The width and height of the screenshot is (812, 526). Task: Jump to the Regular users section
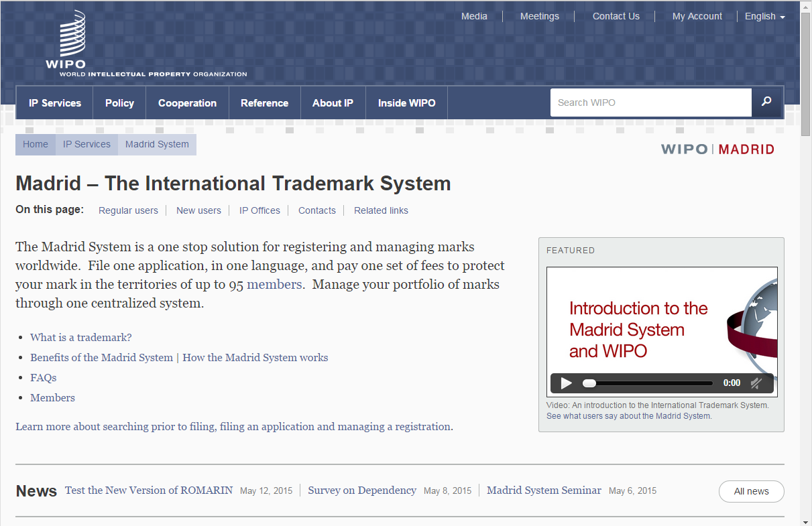[x=128, y=210]
